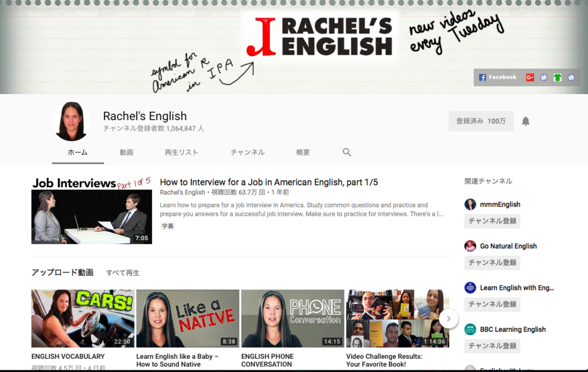Image resolution: width=588 pixels, height=372 pixels.
Task: Open the mmmEnglish related channel name
Action: point(500,204)
